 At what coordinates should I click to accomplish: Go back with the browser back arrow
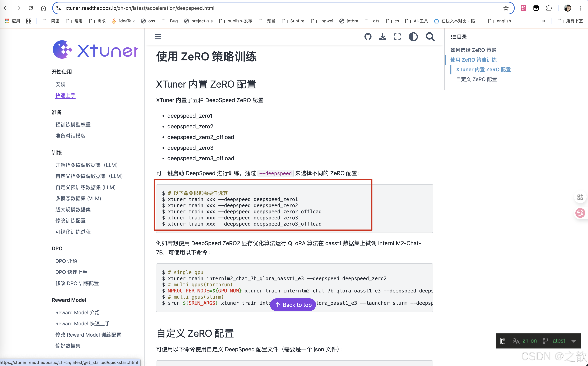coord(6,8)
